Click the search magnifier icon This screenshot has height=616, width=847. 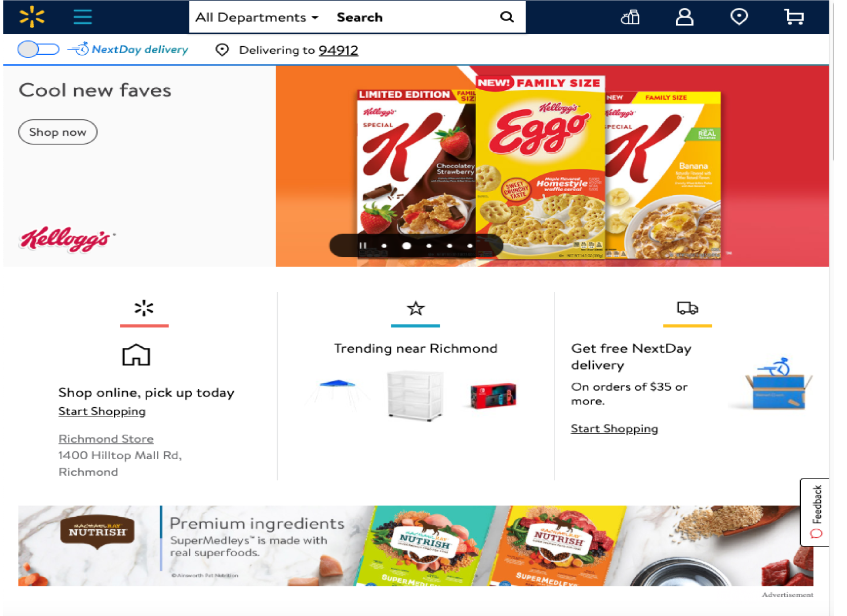506,17
